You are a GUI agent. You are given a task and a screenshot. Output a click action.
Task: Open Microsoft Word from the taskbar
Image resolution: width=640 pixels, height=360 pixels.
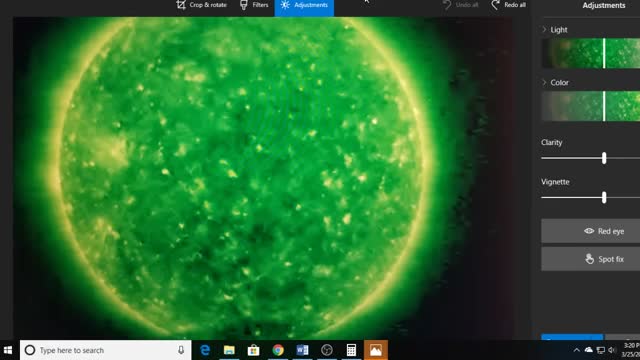click(x=302, y=350)
